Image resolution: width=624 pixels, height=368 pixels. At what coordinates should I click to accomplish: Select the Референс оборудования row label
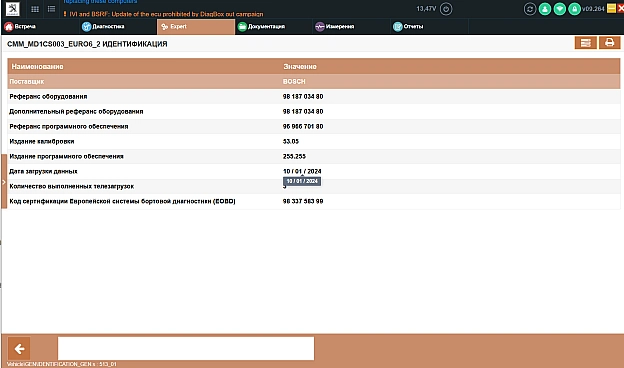[x=48, y=97]
